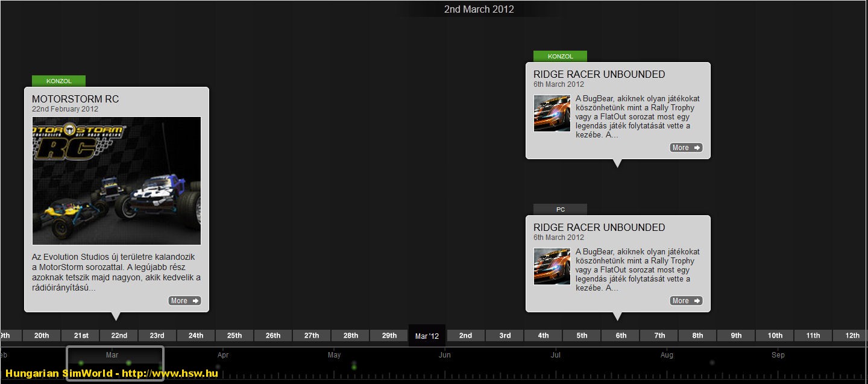Jump to the 26th on the date scale
The height and width of the screenshot is (384, 868).
273,336
